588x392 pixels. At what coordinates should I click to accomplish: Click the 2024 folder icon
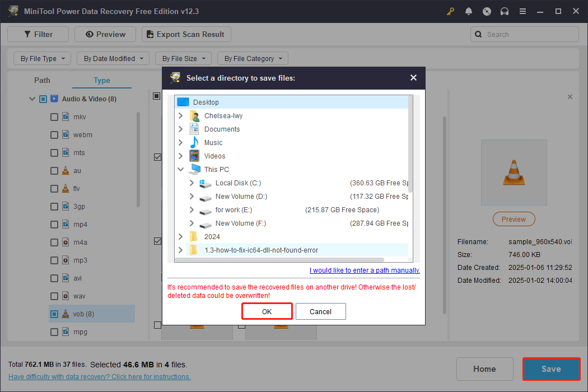pyautogui.click(x=194, y=237)
